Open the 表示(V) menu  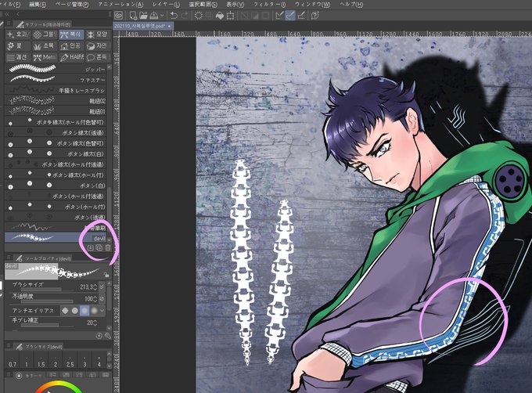click(x=235, y=5)
